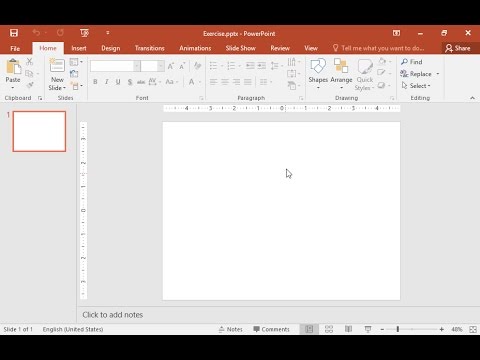480x360 pixels.
Task: Open Clipboard pane dialog launcher
Action: click(40, 98)
